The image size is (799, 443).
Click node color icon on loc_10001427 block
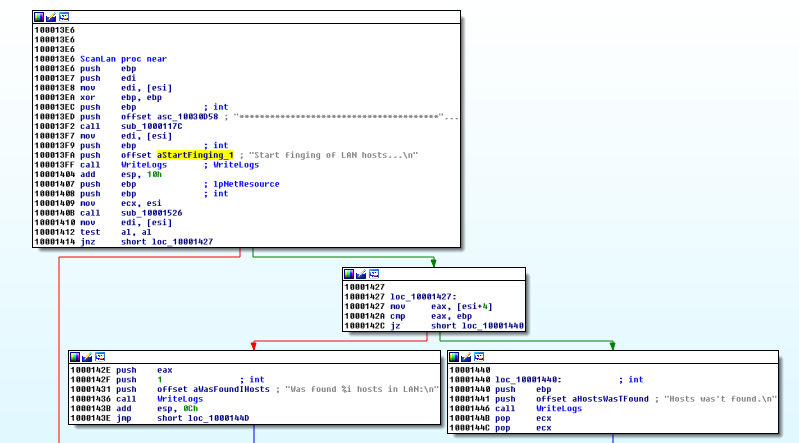[x=349, y=273]
